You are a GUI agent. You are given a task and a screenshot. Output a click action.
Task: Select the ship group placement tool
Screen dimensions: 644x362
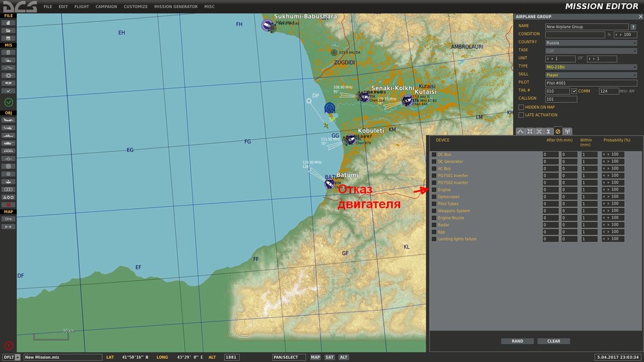(x=8, y=136)
